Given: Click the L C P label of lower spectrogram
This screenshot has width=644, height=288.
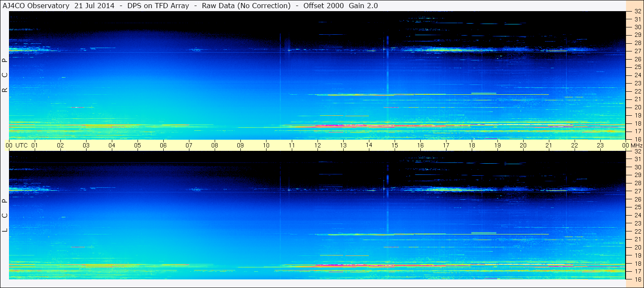Looking at the screenshot, I should [5, 216].
